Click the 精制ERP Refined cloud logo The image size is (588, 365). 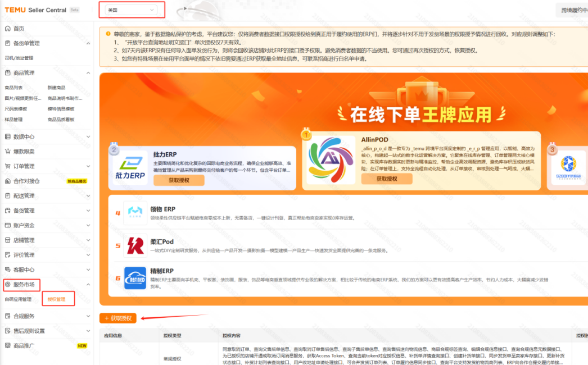tap(135, 278)
